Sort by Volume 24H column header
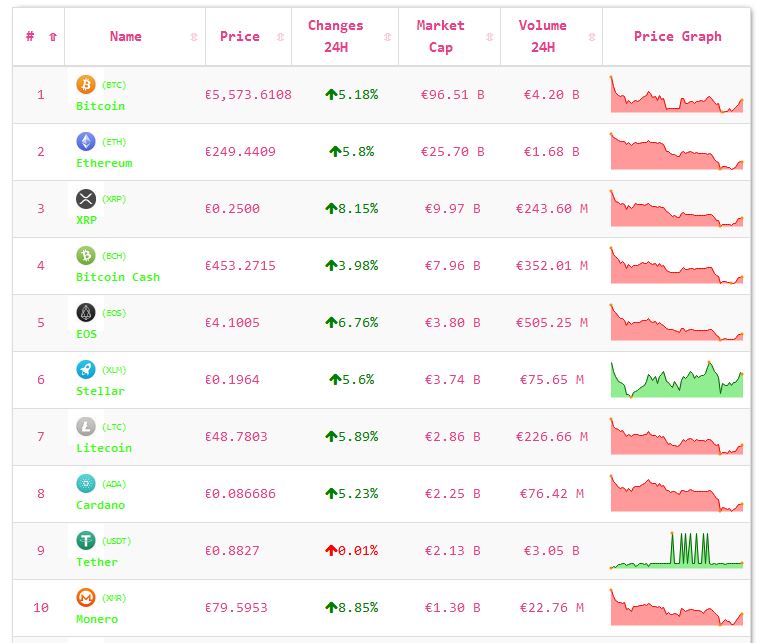Image resolution: width=758 pixels, height=643 pixels. 543,37
